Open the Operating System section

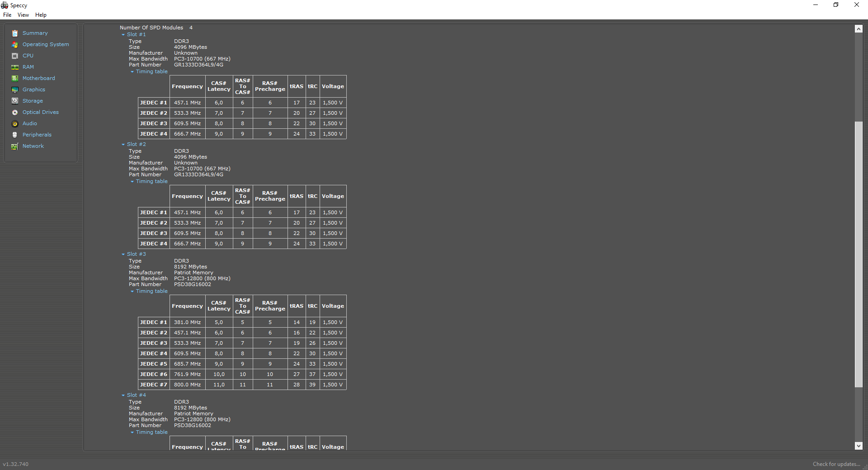46,44
